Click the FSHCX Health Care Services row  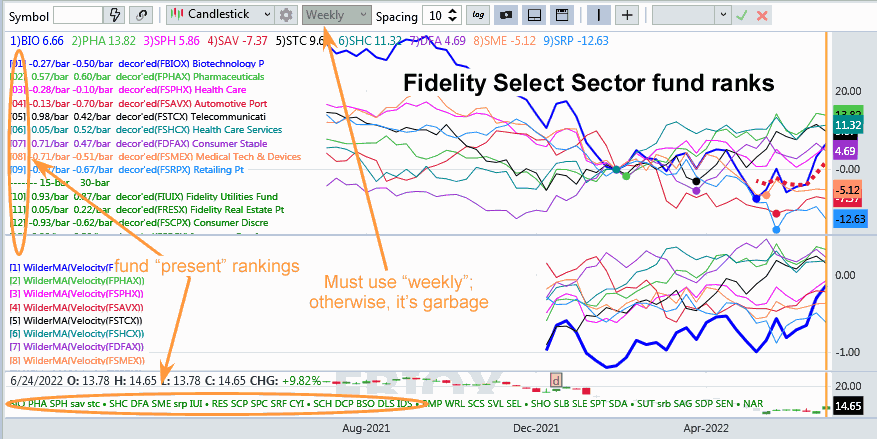click(146, 130)
